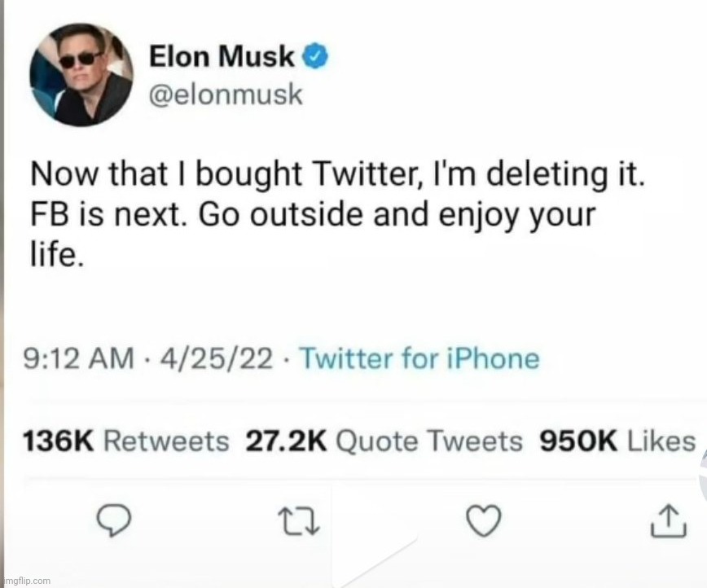Open the @elonmusk handle link

pyautogui.click(x=226, y=95)
